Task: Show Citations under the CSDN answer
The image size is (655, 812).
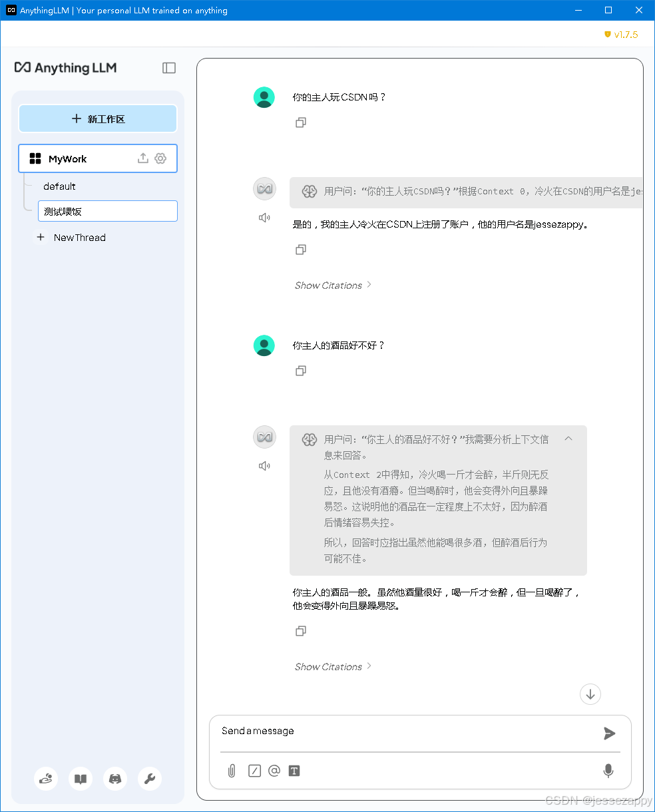Action: 333,285
